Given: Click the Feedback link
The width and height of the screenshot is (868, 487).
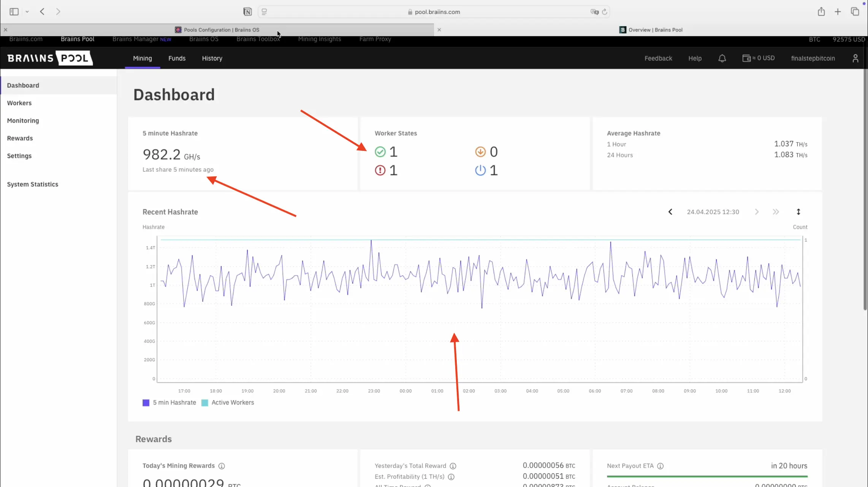Looking at the screenshot, I should (658, 58).
